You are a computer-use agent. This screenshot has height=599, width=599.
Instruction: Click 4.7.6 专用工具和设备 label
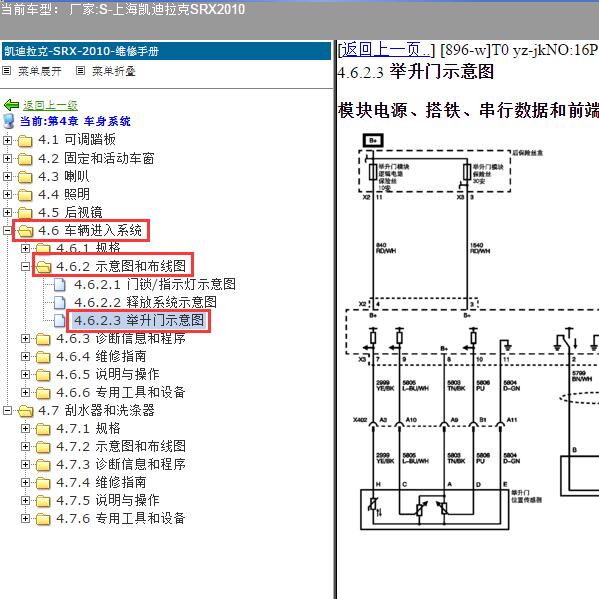tap(121, 518)
